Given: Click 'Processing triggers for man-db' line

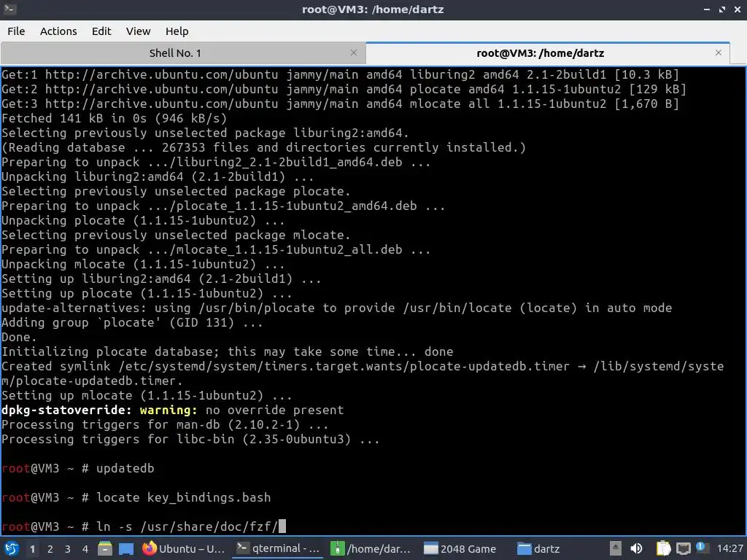Looking at the screenshot, I should point(165,425).
